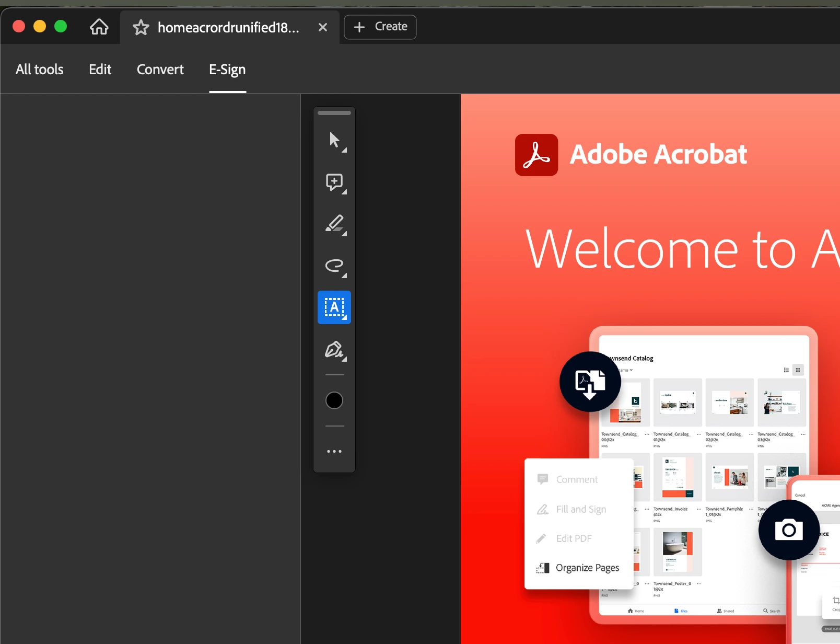Select the text box tool
840x644 pixels.
(x=334, y=307)
